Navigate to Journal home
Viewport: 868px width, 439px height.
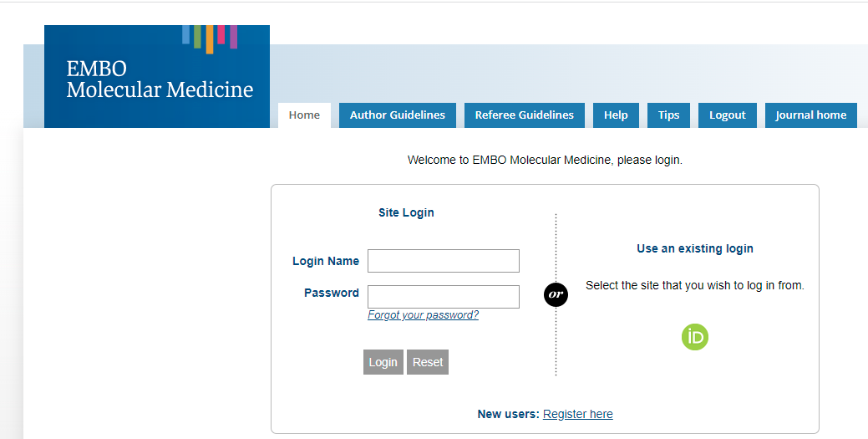point(810,115)
